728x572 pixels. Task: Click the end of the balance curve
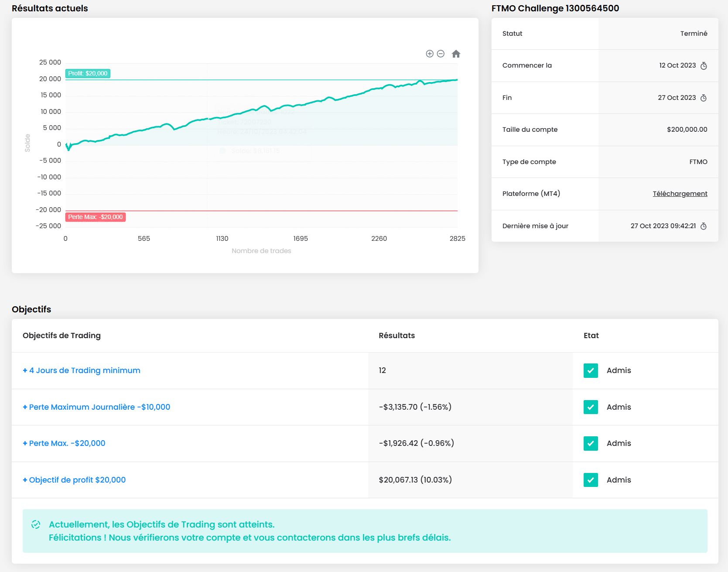click(x=457, y=80)
